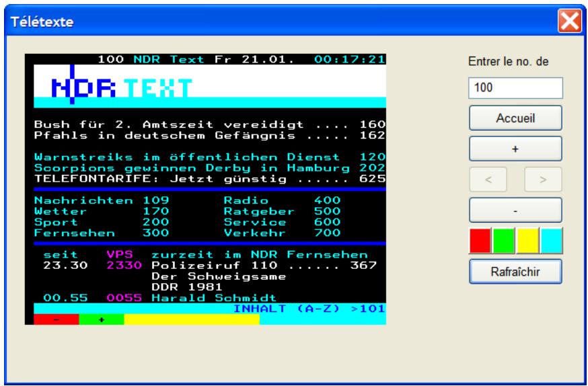The width and height of the screenshot is (588, 386).
Task: Click the page number input field
Action: (515, 88)
